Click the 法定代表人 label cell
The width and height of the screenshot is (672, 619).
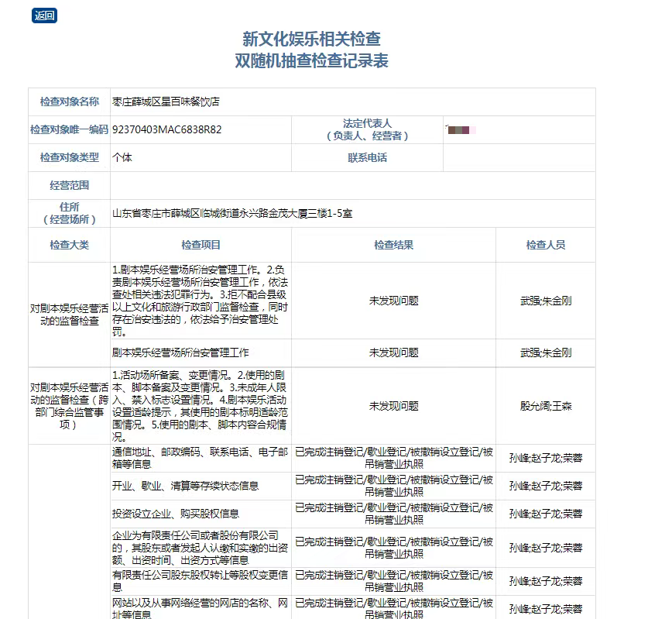(367, 129)
